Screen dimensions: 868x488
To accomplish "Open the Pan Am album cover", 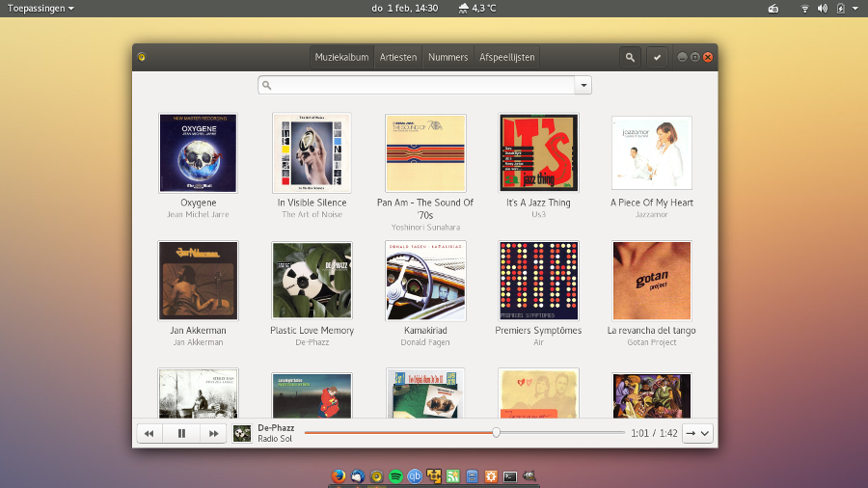I will tap(425, 153).
